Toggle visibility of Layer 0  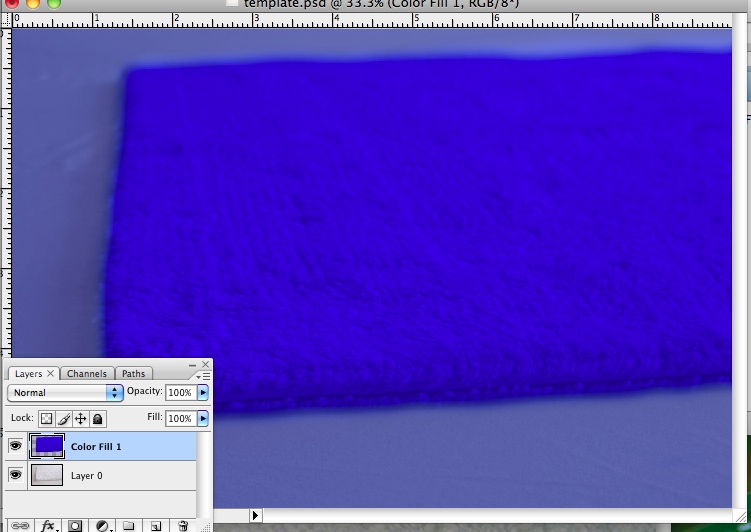point(15,476)
